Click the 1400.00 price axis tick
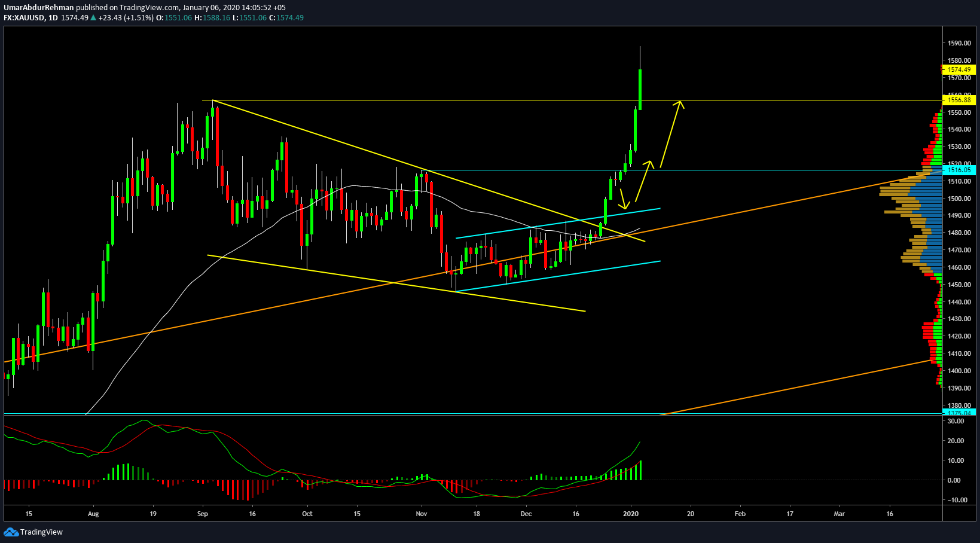Viewport: 980px width, 543px height. [x=959, y=371]
